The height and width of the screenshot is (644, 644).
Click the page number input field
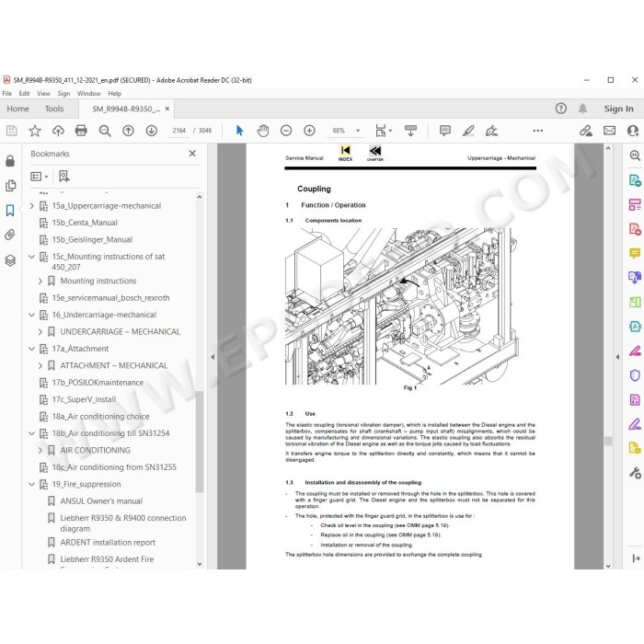coord(179,131)
